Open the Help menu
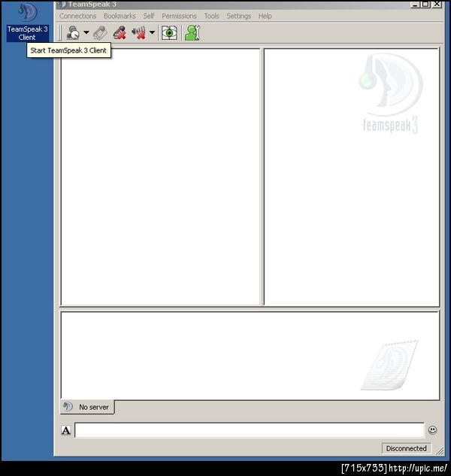Viewport: 451px width, 476px height. (265, 16)
